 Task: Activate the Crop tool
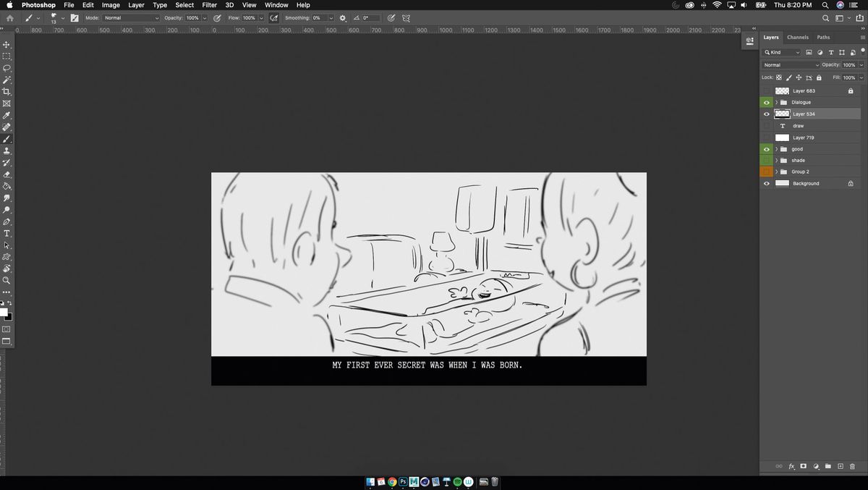click(x=7, y=91)
